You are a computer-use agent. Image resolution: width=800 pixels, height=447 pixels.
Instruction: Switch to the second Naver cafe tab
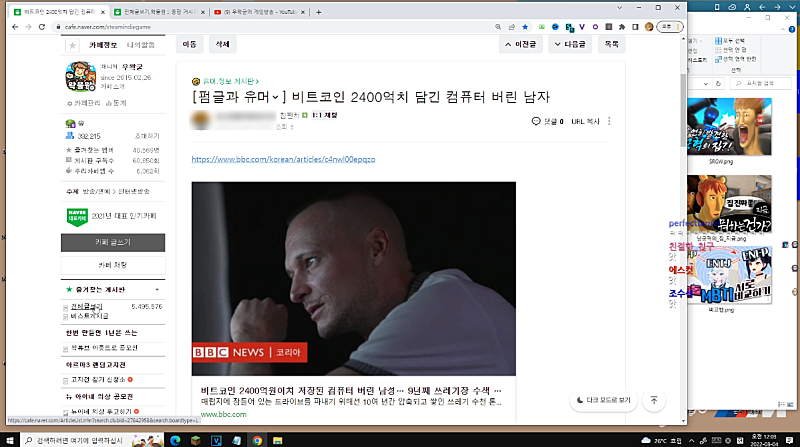click(159, 12)
